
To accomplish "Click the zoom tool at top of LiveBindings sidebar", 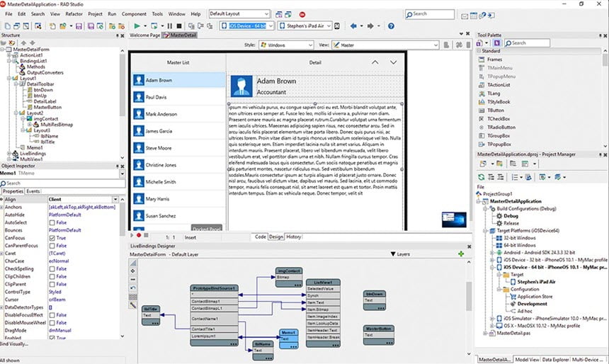I will [133, 263].
